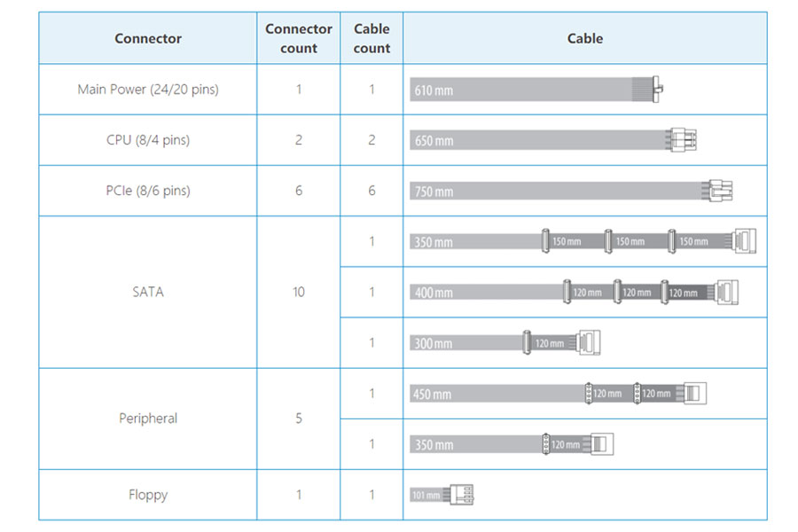Viewport: 798px width, 532px height.
Task: Click the end Molex connector on 450 mm cable
Action: click(x=694, y=393)
